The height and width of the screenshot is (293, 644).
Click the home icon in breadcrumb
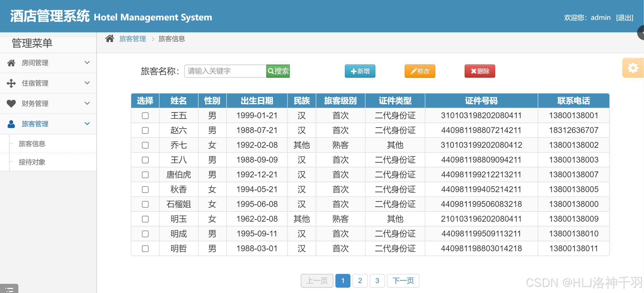[x=110, y=39]
